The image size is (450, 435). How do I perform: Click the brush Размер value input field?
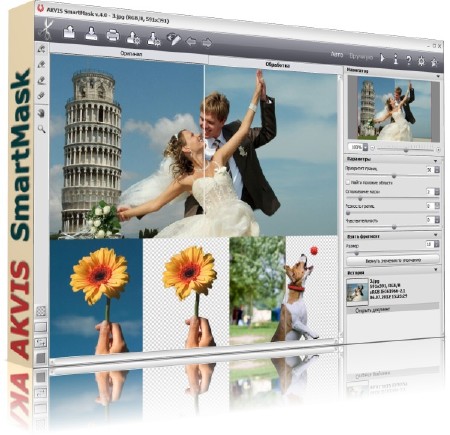point(429,244)
